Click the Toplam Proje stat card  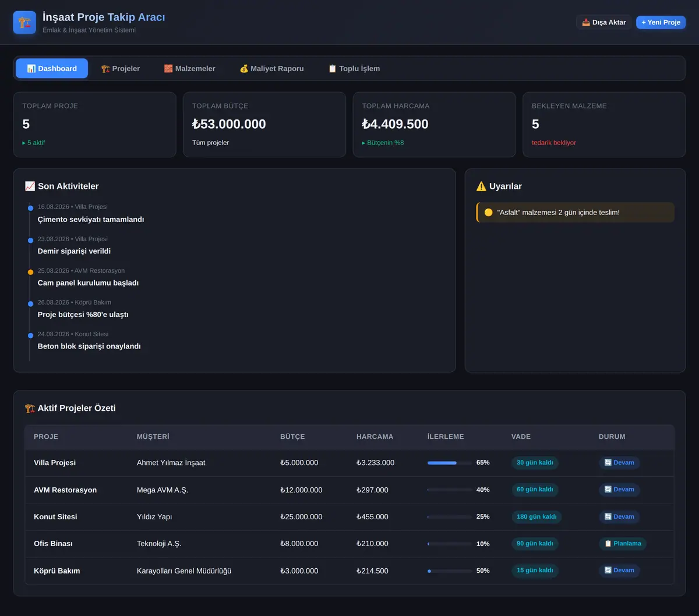[x=94, y=125]
